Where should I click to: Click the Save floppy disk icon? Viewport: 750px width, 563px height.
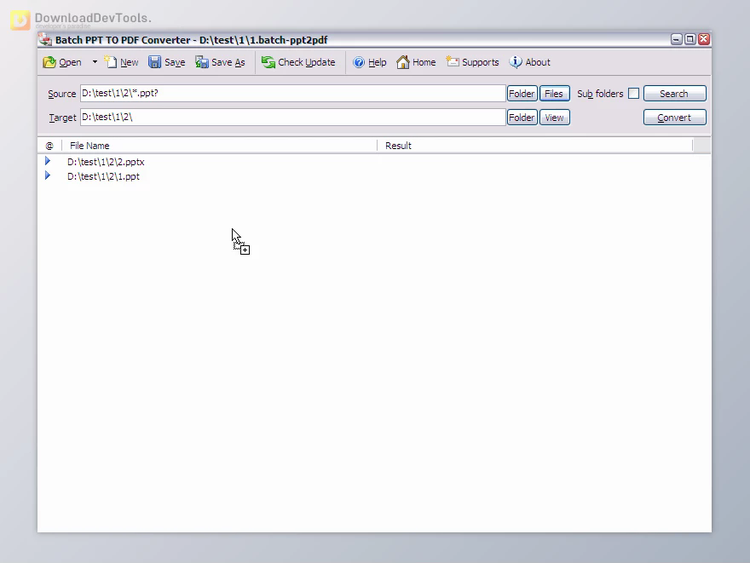tap(154, 62)
